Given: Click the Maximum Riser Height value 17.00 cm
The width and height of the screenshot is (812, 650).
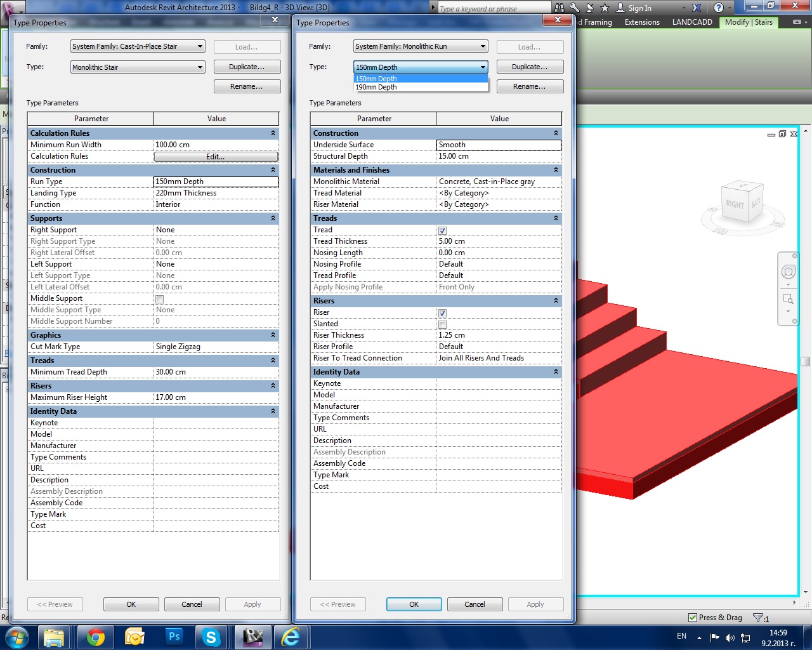Looking at the screenshot, I should tap(216, 397).
